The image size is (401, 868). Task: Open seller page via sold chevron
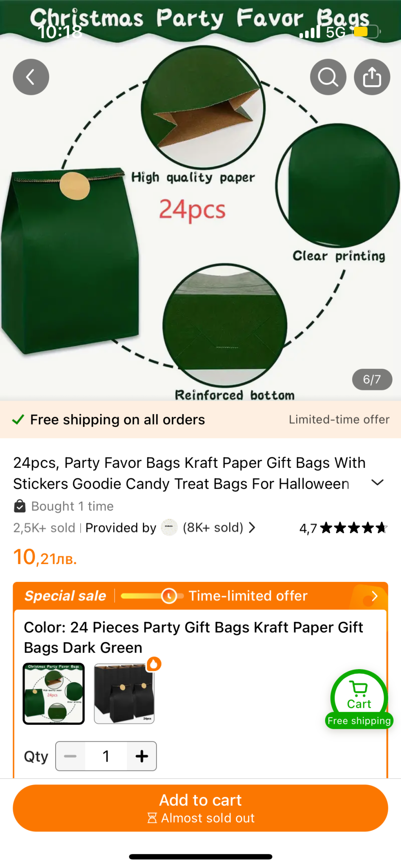pyautogui.click(x=252, y=528)
